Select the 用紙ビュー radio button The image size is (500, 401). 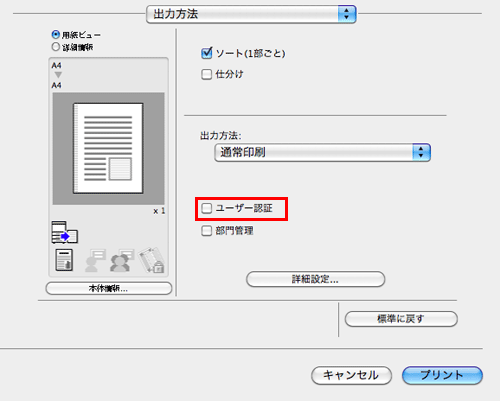[56, 34]
